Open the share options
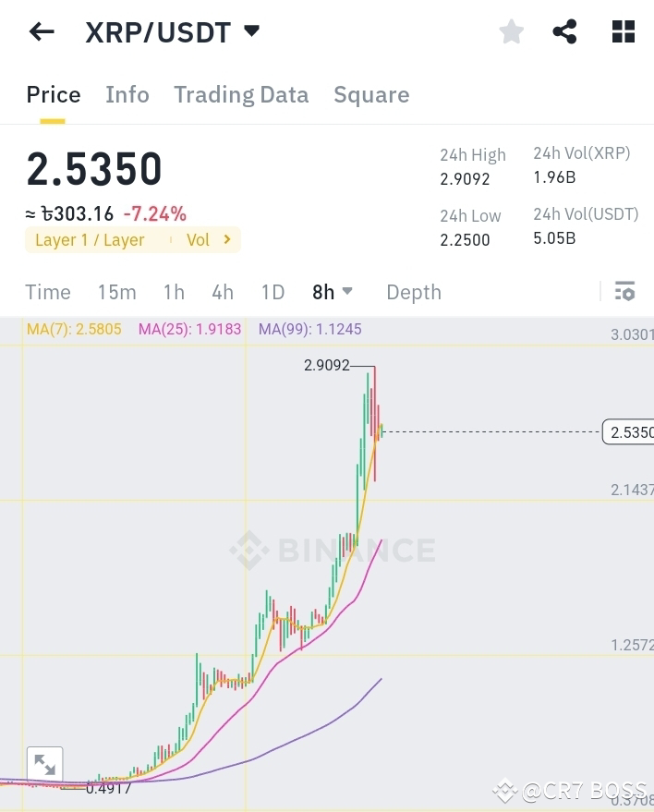654x812 pixels. pos(566,31)
